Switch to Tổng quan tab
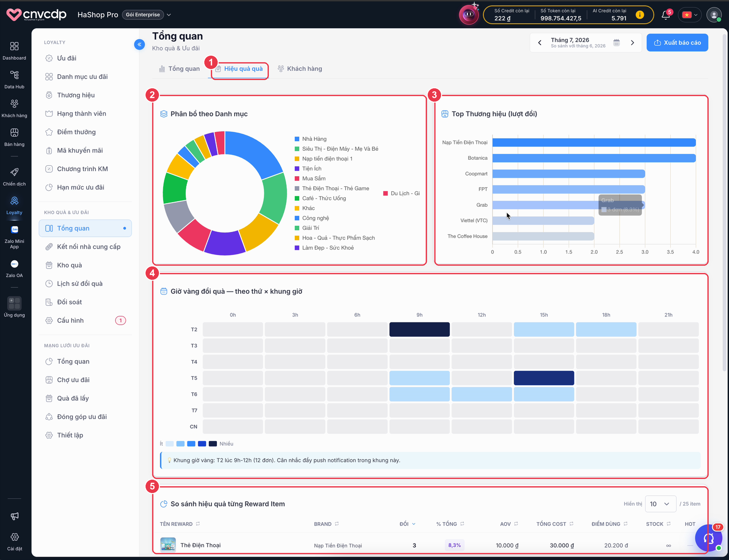Viewport: 729px width, 560px height. coord(179,69)
